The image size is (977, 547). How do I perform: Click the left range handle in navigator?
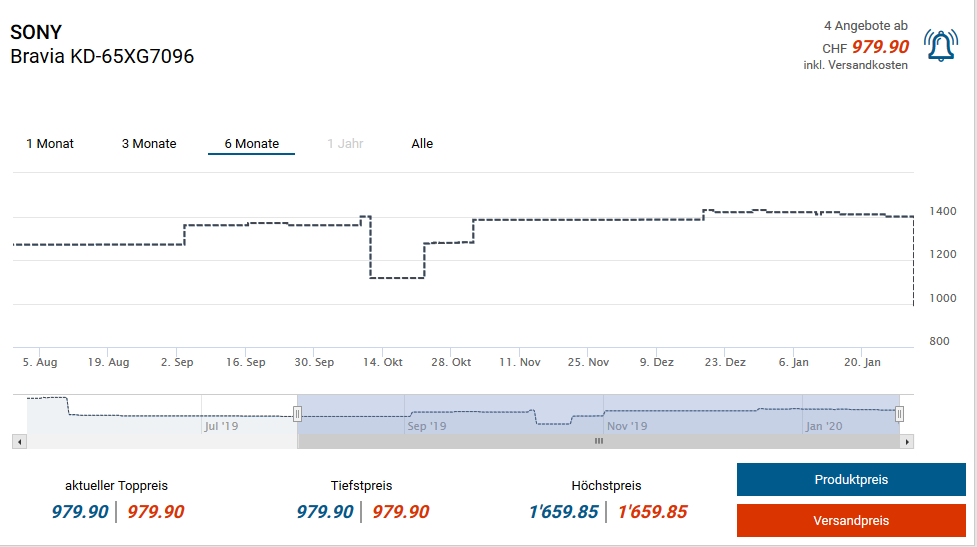297,414
